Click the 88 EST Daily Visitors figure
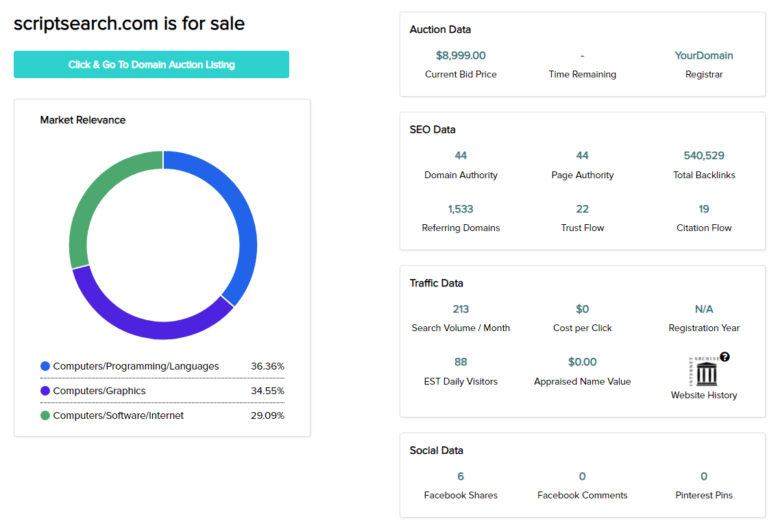This screenshot has height=532, width=778. (x=461, y=362)
